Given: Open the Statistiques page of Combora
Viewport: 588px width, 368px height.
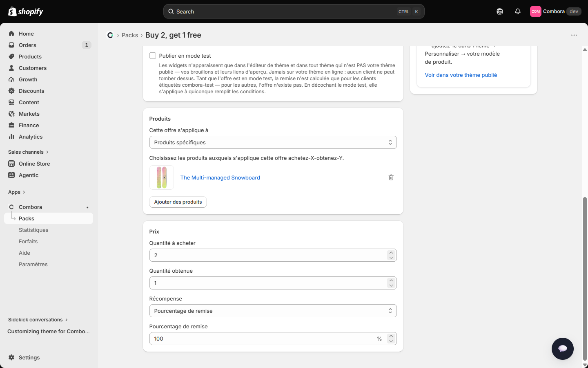Looking at the screenshot, I should pos(33,230).
